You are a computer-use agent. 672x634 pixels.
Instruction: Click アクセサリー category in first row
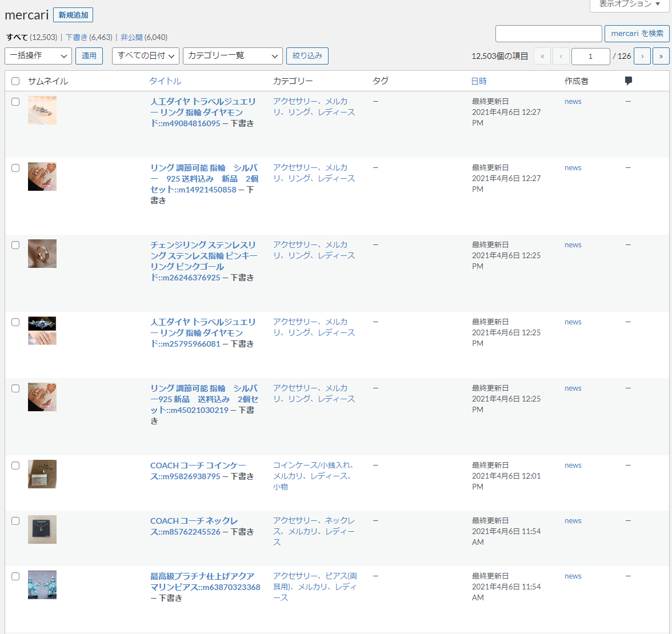[x=295, y=102]
